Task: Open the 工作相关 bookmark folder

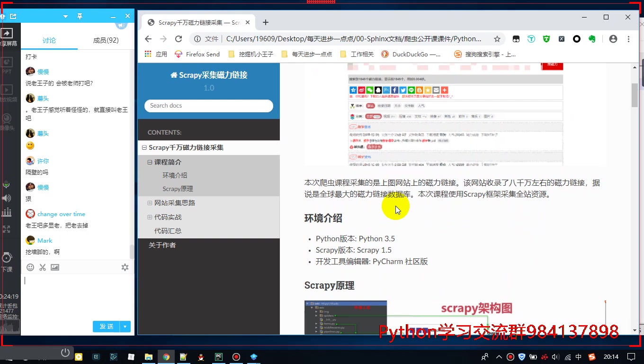Action: (357, 54)
